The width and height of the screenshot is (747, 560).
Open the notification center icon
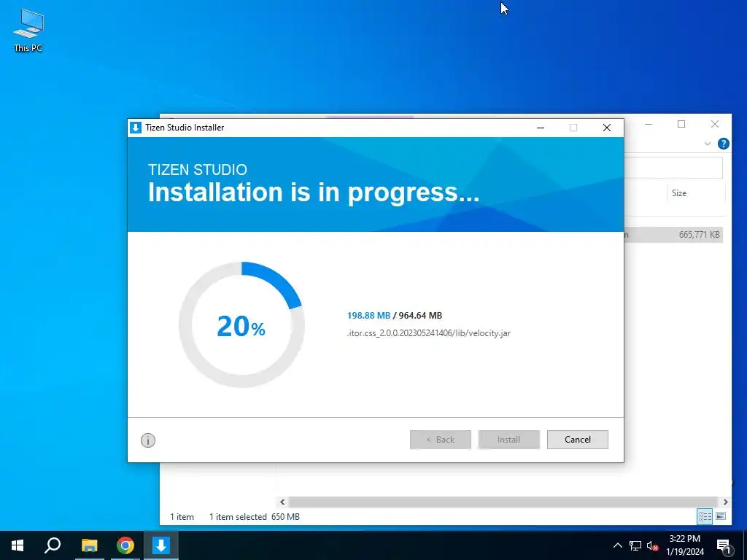coord(724,546)
